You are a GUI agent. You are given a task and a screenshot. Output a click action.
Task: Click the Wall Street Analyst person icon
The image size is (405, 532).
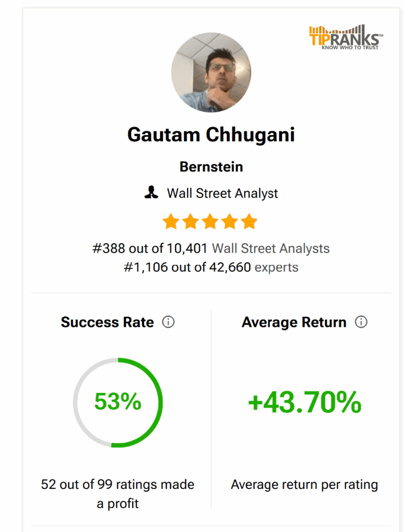pos(151,193)
